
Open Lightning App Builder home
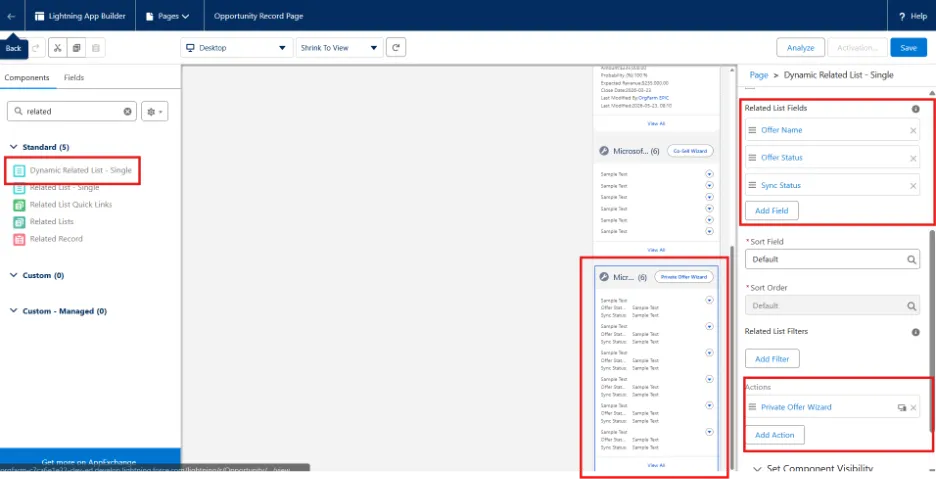click(x=80, y=16)
